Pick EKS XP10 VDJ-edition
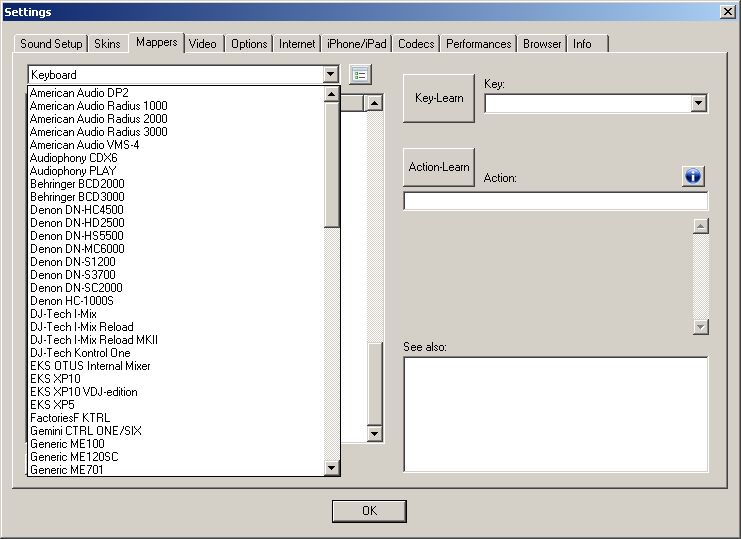741x539 pixels. click(x=176, y=392)
